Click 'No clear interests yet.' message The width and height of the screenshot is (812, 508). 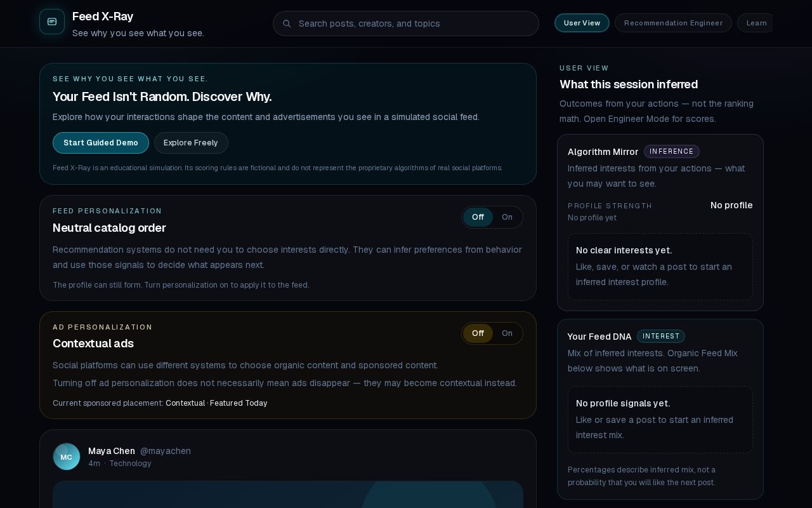(624, 250)
